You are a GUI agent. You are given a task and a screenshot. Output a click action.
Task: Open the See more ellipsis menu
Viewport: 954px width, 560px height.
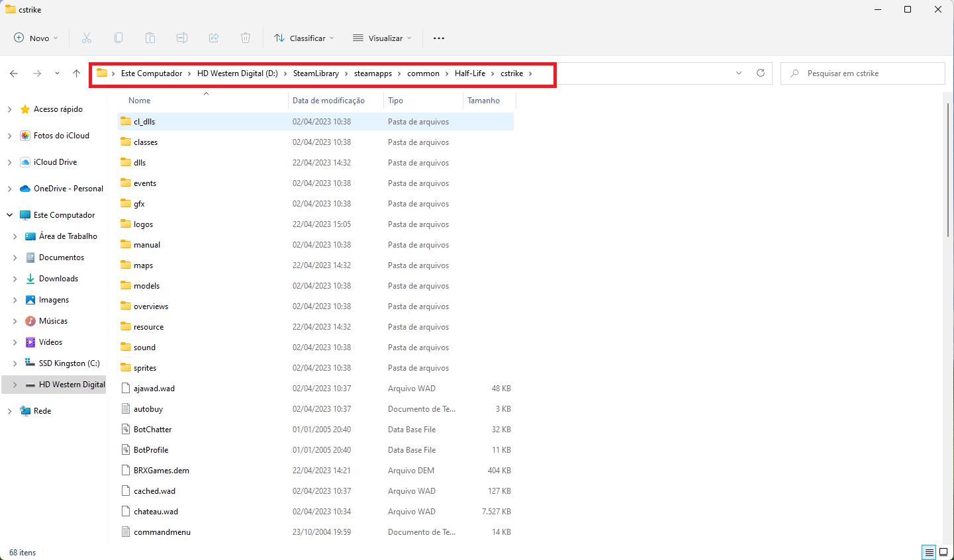(439, 38)
